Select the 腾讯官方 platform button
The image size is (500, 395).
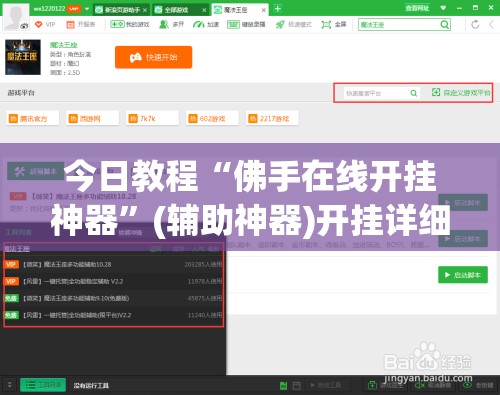[x=33, y=118]
